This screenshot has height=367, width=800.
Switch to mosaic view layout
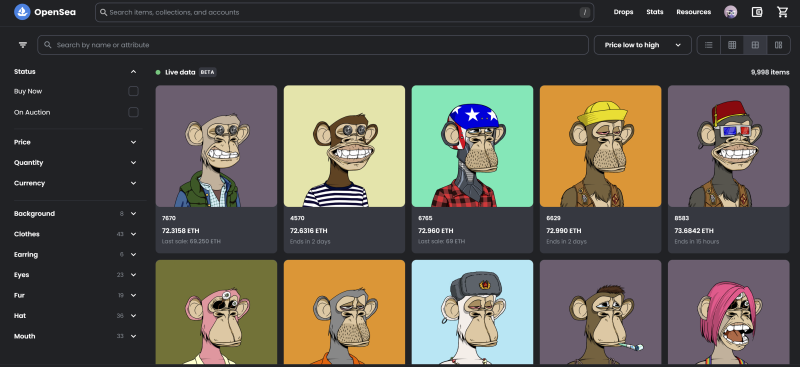click(778, 45)
